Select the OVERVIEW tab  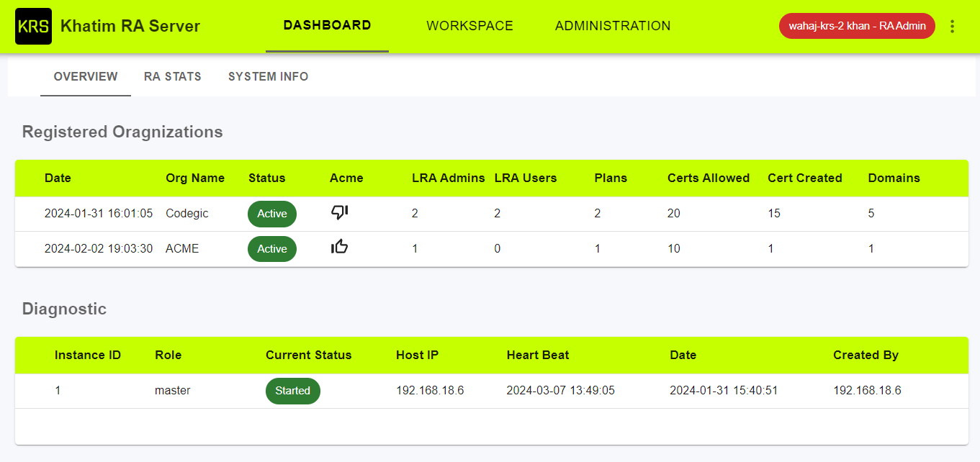[x=86, y=77]
